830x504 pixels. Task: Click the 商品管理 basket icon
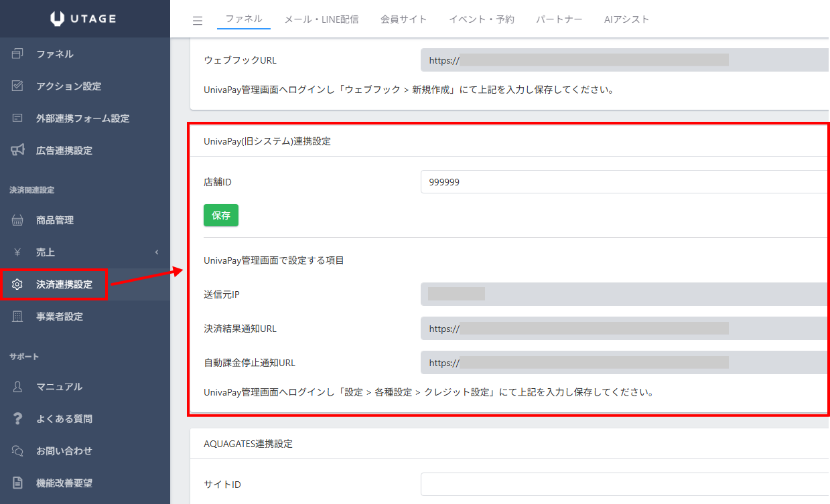18,220
